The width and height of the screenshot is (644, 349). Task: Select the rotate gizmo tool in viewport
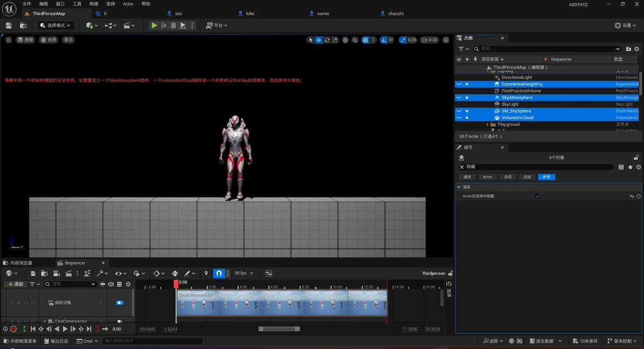click(x=327, y=40)
